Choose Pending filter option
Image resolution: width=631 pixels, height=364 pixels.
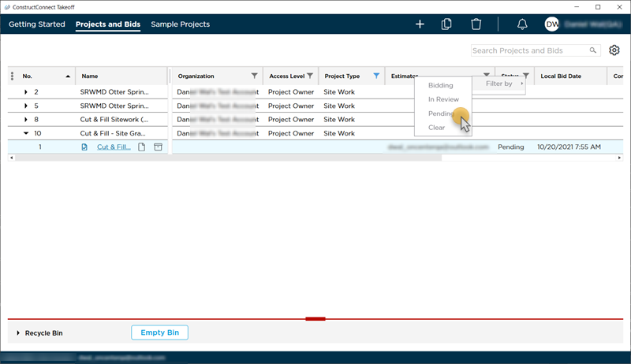(442, 113)
